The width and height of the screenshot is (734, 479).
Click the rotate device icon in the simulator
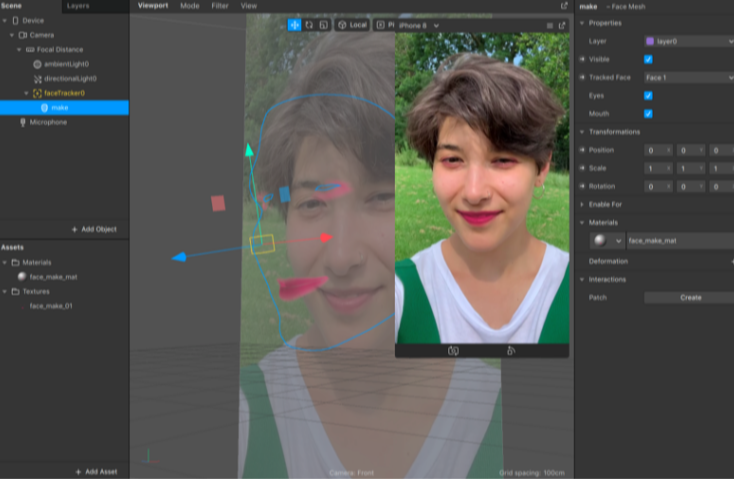point(511,351)
